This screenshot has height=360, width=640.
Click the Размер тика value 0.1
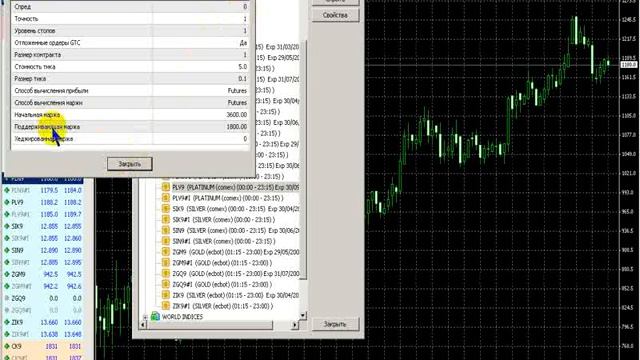[242, 79]
